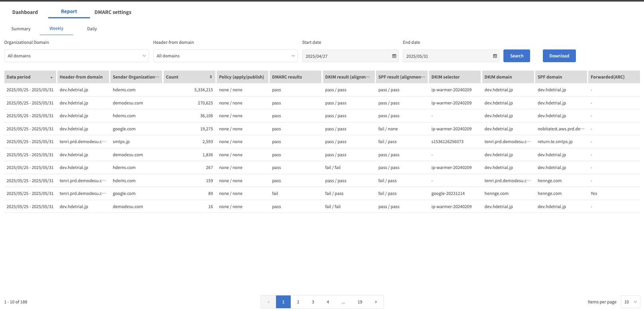Click the DMARC results column header

coord(295,77)
